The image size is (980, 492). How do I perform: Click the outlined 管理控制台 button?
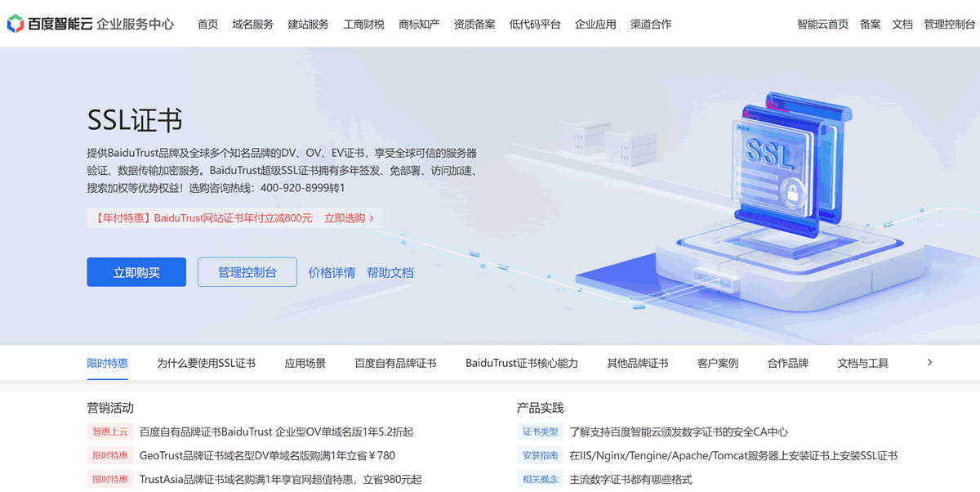247,272
